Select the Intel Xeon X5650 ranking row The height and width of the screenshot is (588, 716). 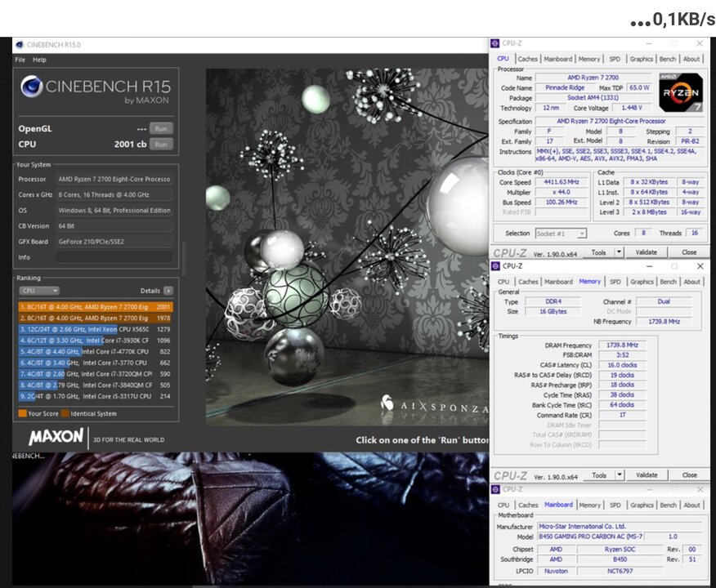click(x=95, y=329)
